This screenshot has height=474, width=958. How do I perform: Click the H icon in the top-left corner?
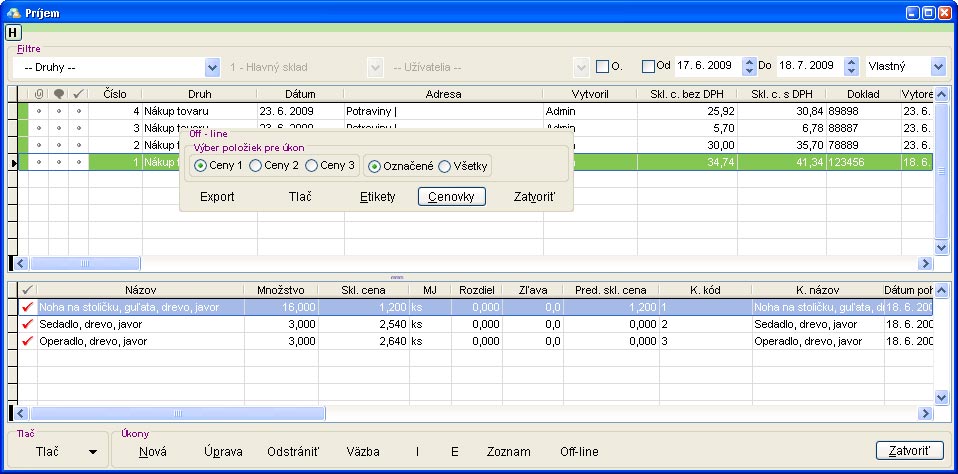pyautogui.click(x=13, y=32)
